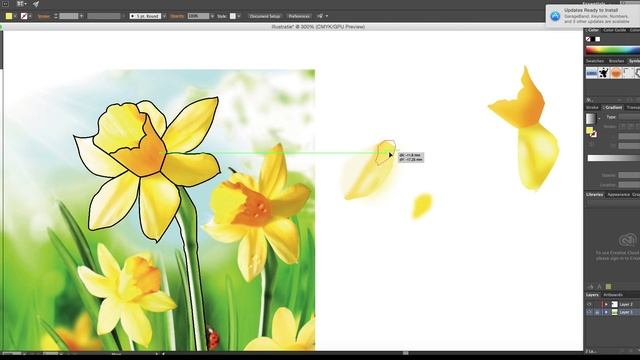640x360 pixels.
Task: Click the document title tab Illustratie
Action: tap(318, 27)
